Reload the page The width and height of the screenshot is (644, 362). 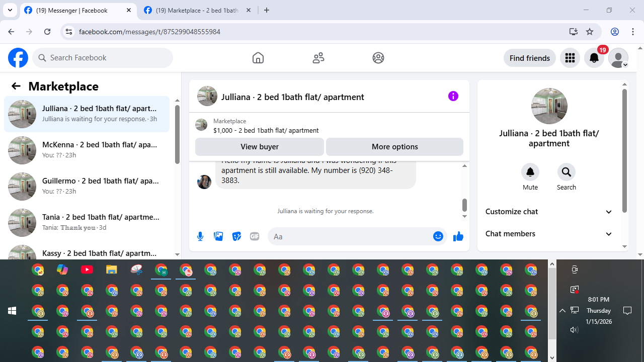pos(47,32)
